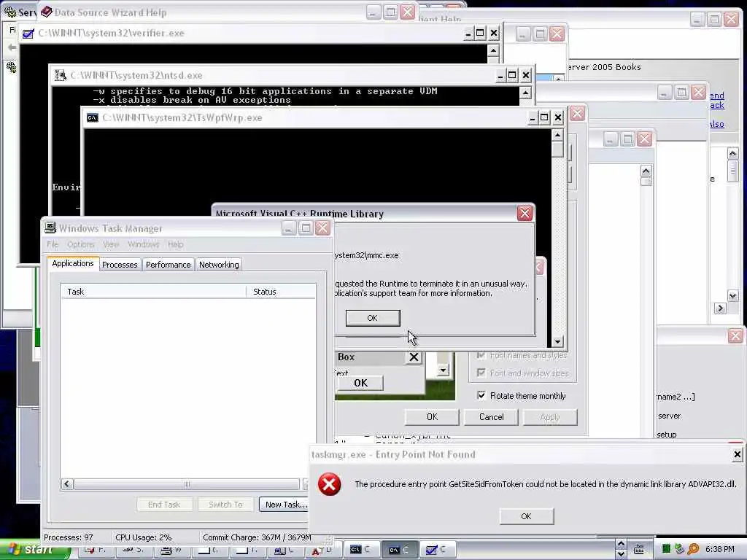Switch to the Networking tab

coord(219,264)
